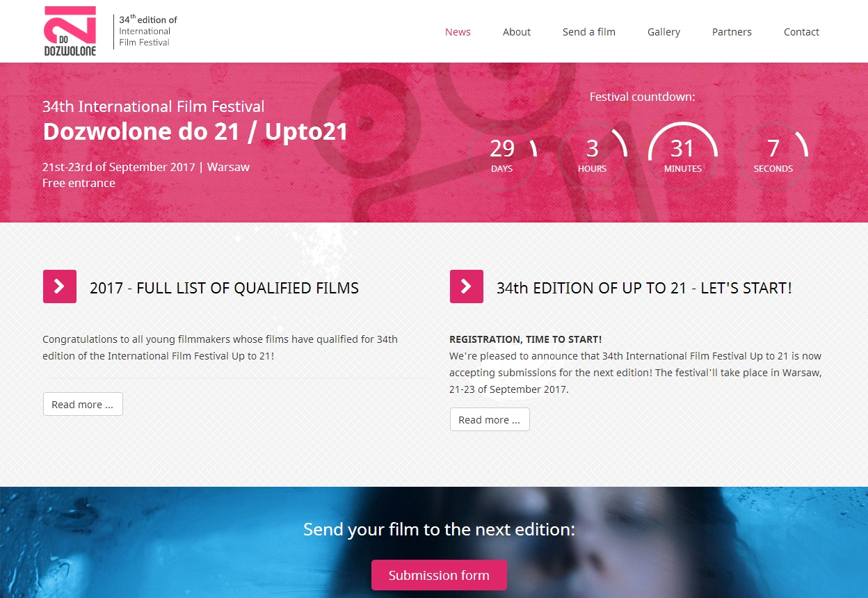Click the Dozwolone do 21 logo
868x598 pixels.
70,31
